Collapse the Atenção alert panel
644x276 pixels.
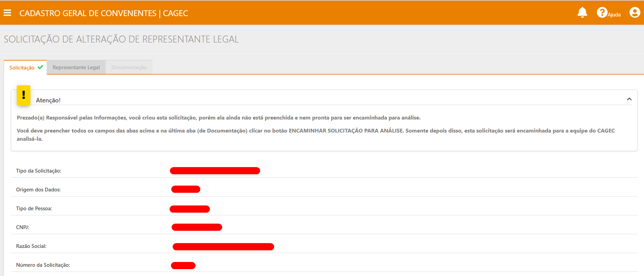click(x=629, y=99)
